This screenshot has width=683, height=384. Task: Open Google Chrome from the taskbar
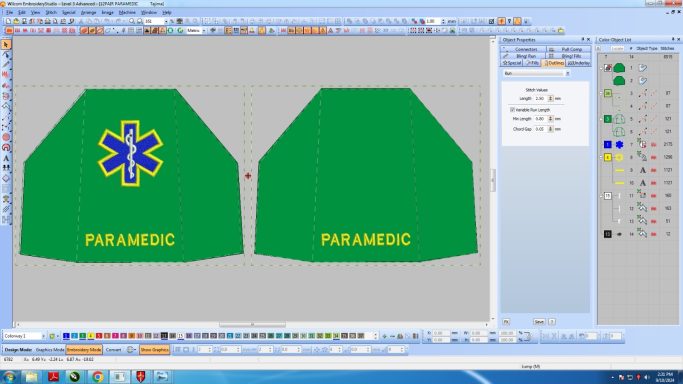point(98,377)
